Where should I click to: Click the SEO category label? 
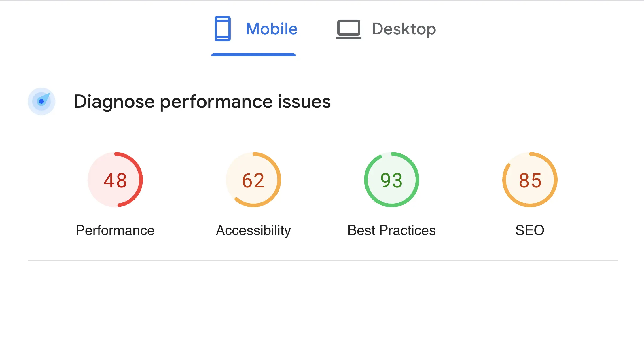point(530,230)
